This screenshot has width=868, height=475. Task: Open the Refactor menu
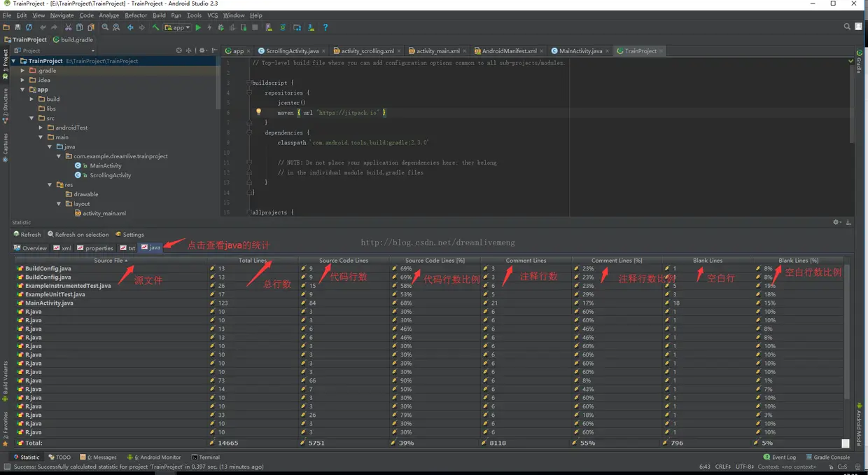click(x=136, y=15)
